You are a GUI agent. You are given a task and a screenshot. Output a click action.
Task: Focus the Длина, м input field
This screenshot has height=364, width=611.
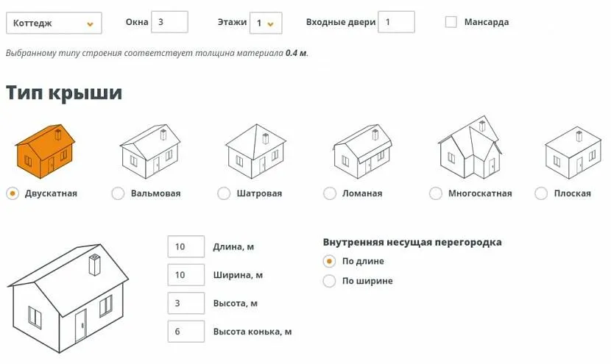tap(186, 247)
